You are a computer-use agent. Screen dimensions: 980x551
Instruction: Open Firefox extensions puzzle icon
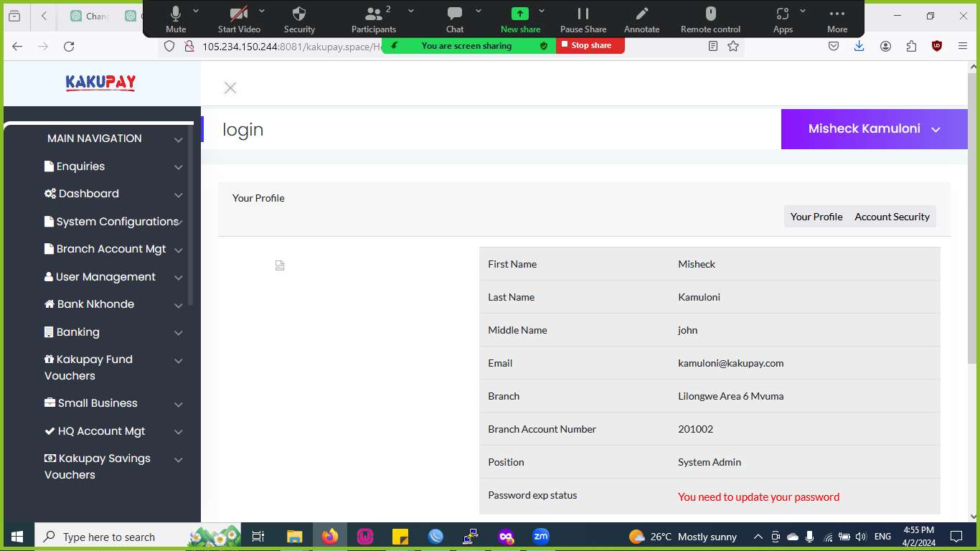(911, 46)
